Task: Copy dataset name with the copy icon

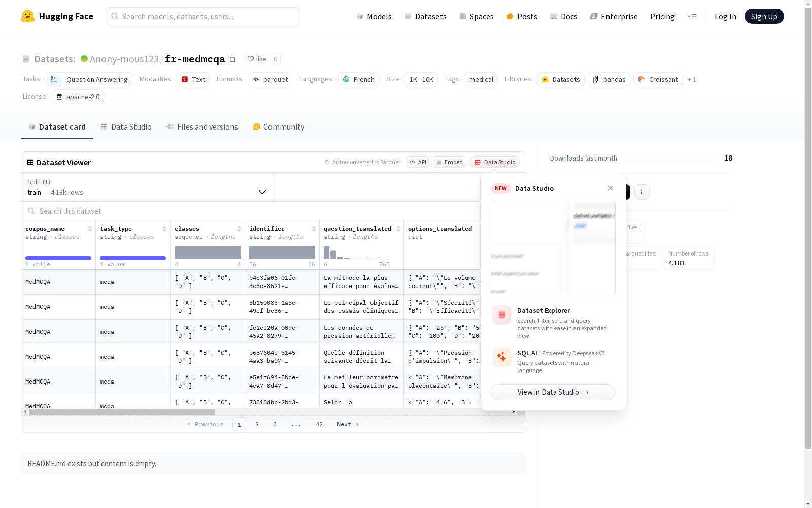Action: (232, 59)
